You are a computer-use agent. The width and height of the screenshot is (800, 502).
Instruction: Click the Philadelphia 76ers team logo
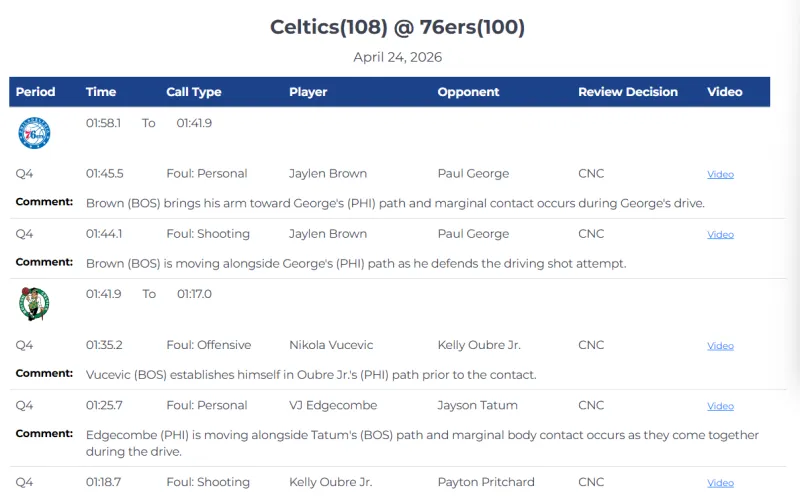[x=34, y=132]
